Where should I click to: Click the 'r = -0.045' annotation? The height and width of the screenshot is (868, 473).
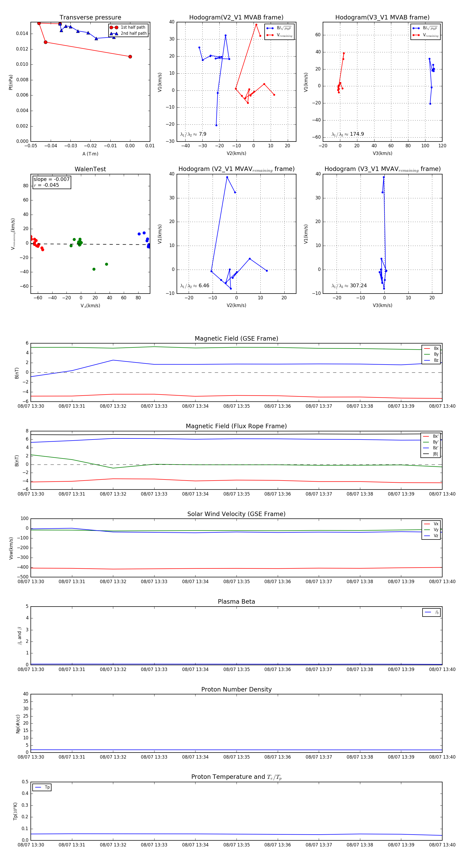coord(47,185)
